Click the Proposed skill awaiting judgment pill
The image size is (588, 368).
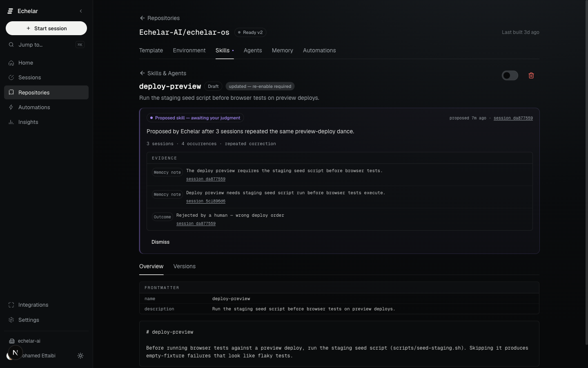tap(195, 118)
